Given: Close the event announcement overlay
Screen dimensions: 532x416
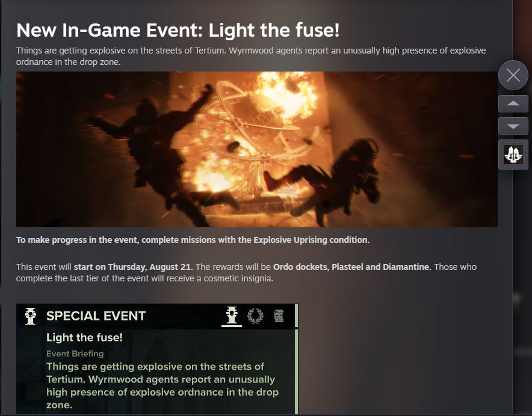Looking at the screenshot, I should click(x=513, y=75).
